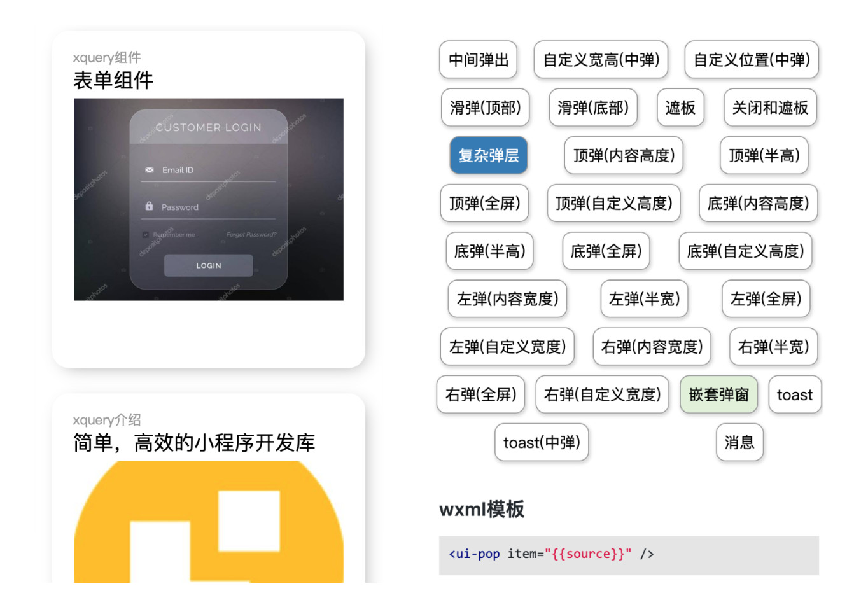Open 顶弹(全屏) popup
Image resolution: width=868 pixels, height=607 pixels.
[x=484, y=203]
